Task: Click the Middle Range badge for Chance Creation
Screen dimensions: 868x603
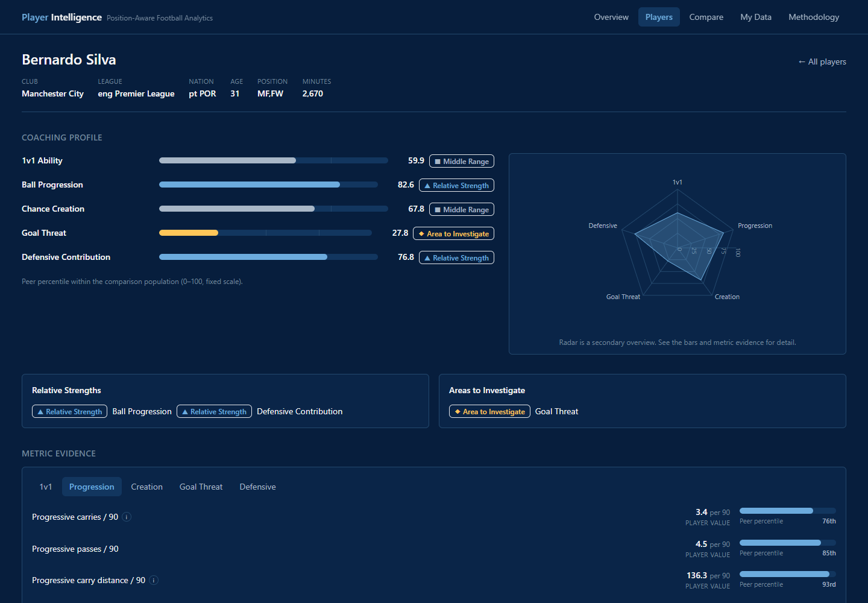Action: (462, 209)
